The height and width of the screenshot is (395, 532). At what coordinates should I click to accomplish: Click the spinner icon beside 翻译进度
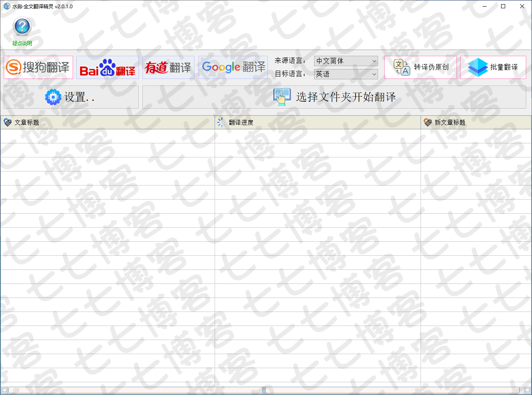[222, 122]
